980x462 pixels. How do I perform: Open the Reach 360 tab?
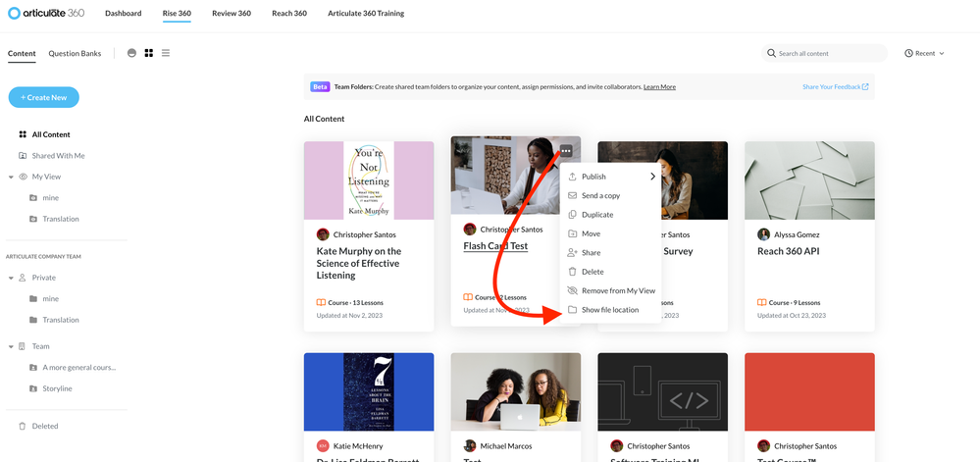(289, 13)
